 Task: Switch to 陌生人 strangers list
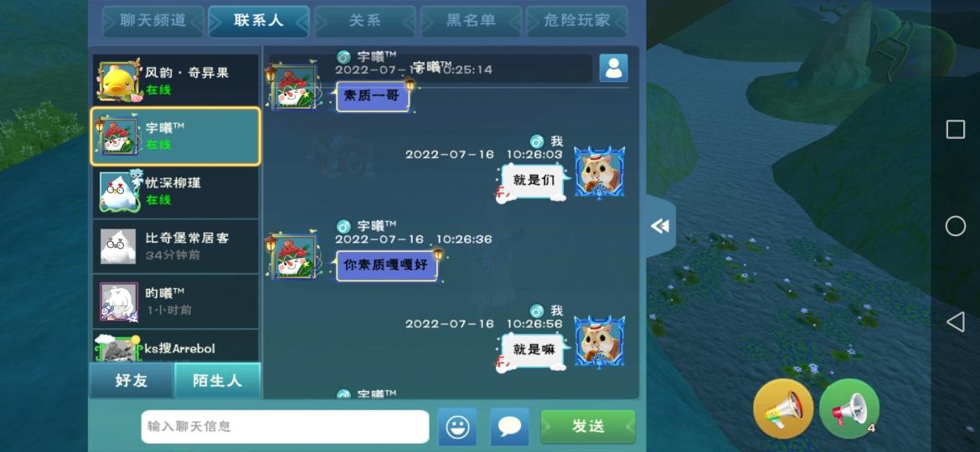217,380
